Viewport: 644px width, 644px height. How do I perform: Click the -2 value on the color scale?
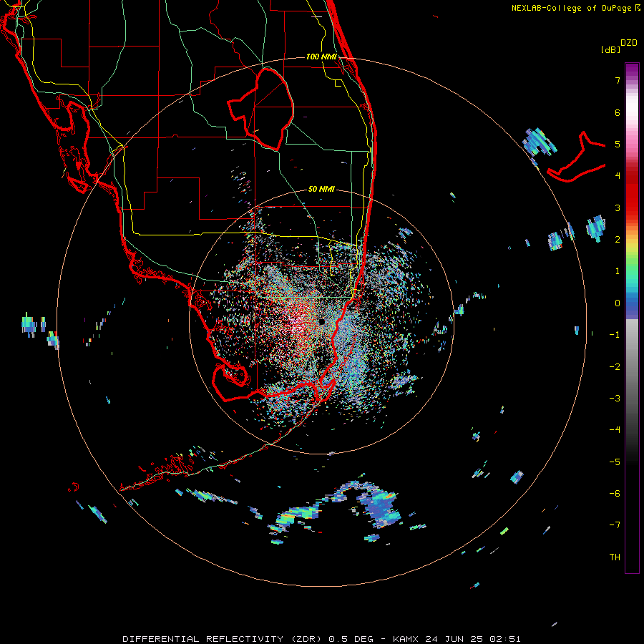point(615,367)
